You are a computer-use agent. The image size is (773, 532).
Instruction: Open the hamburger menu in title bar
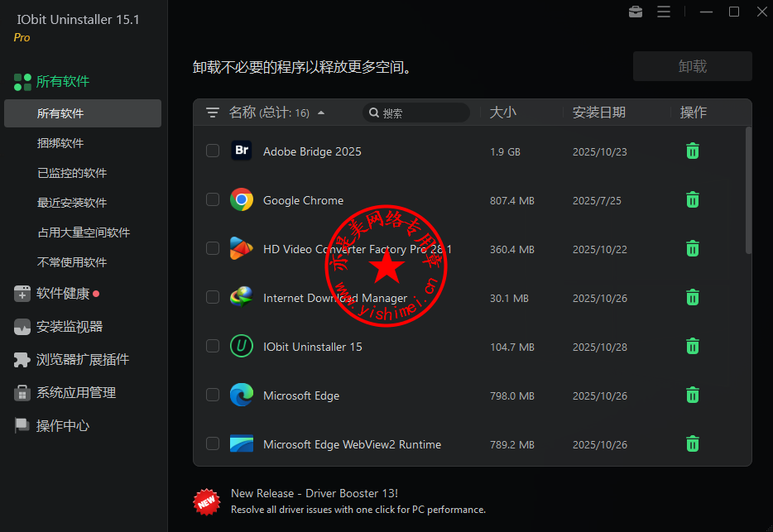[664, 12]
